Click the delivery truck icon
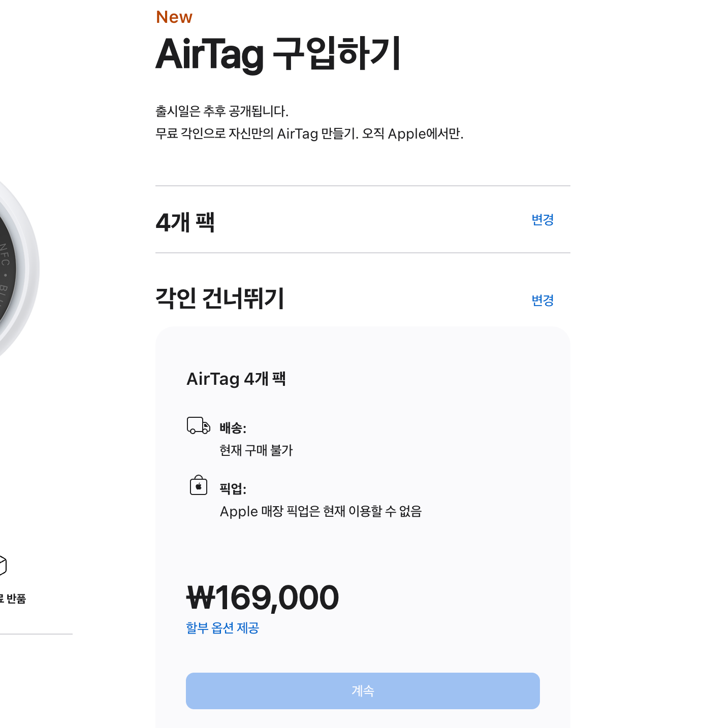 (x=198, y=425)
